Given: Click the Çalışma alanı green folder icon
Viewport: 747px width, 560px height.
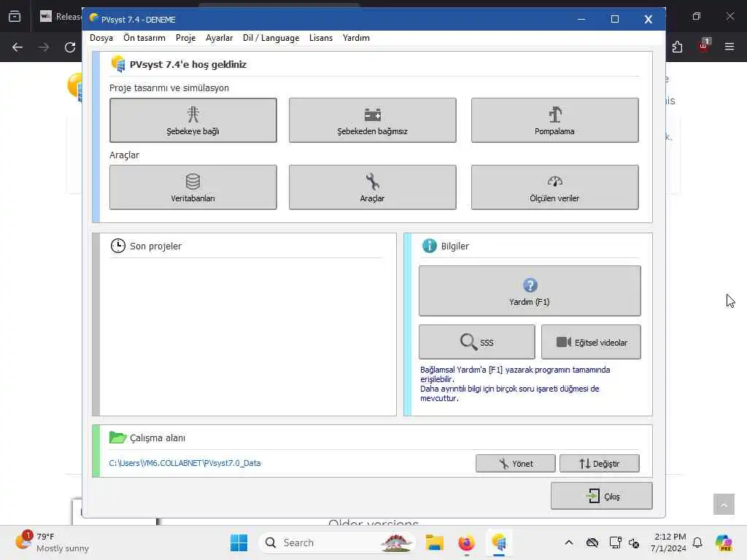Looking at the screenshot, I should [x=117, y=437].
